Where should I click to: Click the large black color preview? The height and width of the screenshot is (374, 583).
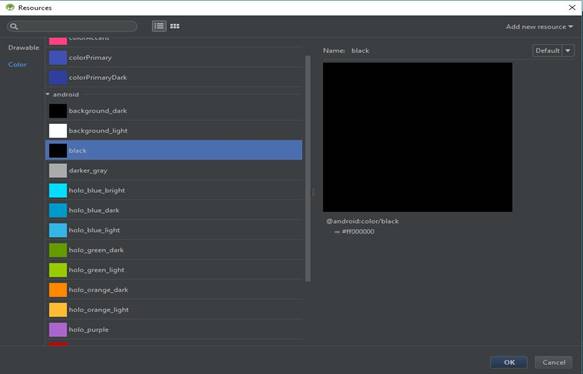coord(417,137)
